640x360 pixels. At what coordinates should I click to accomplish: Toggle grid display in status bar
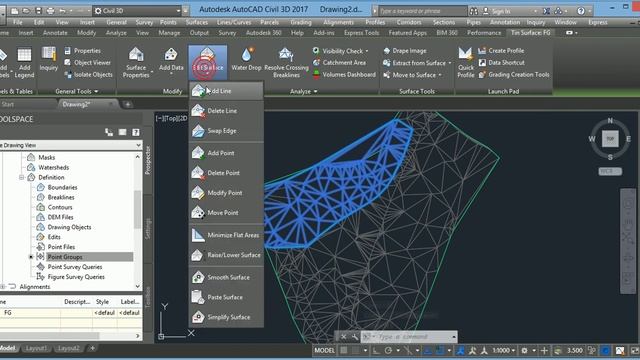tap(344, 350)
